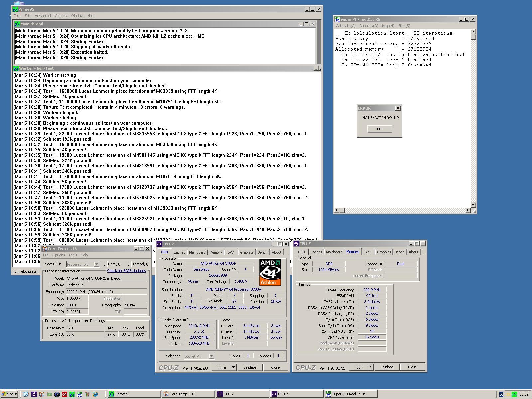Expand Tools dropdown arrow in CPU-Z CPU window
The height and width of the screenshot is (399, 532).
coord(233,367)
